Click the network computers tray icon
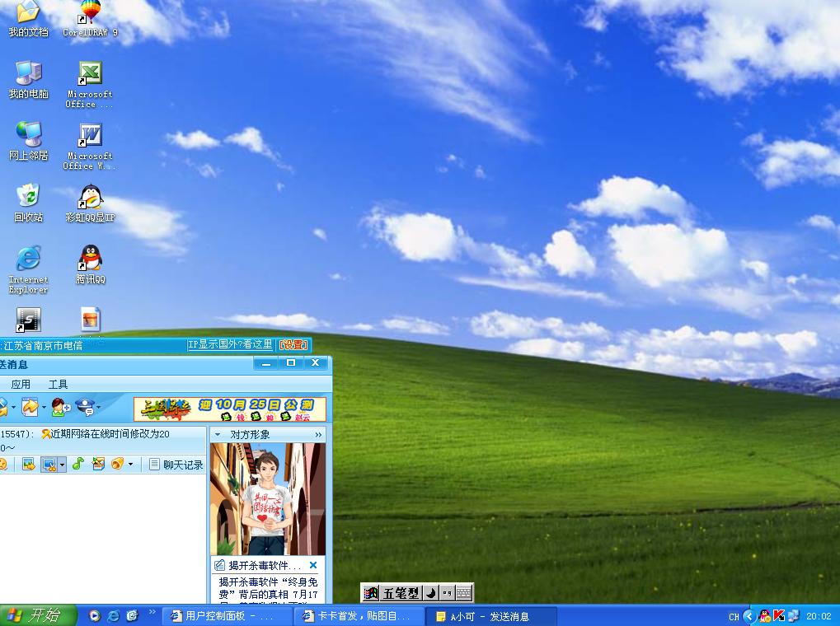 (x=793, y=616)
